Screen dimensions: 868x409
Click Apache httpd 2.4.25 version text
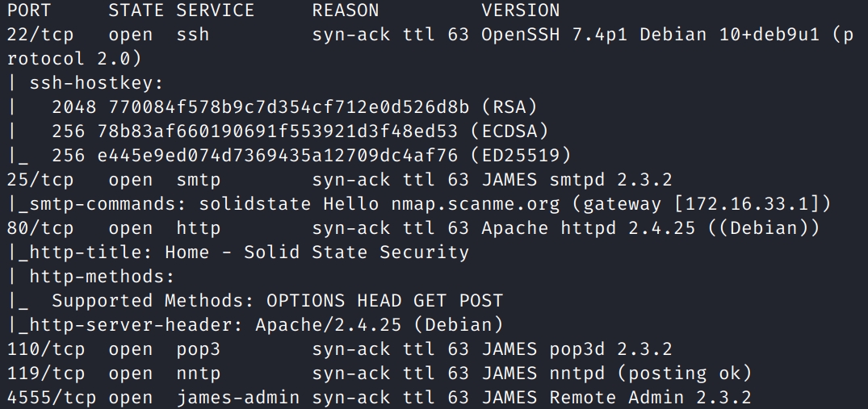[x=588, y=229]
